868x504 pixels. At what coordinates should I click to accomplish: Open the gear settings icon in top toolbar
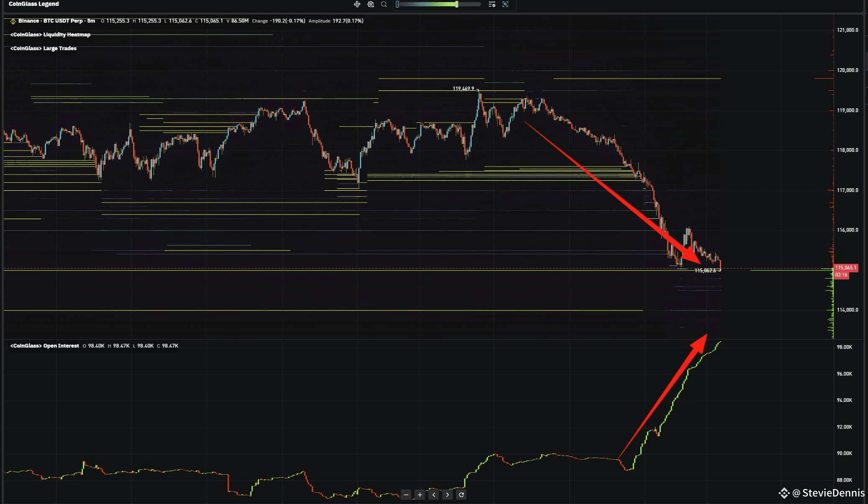(x=370, y=4)
